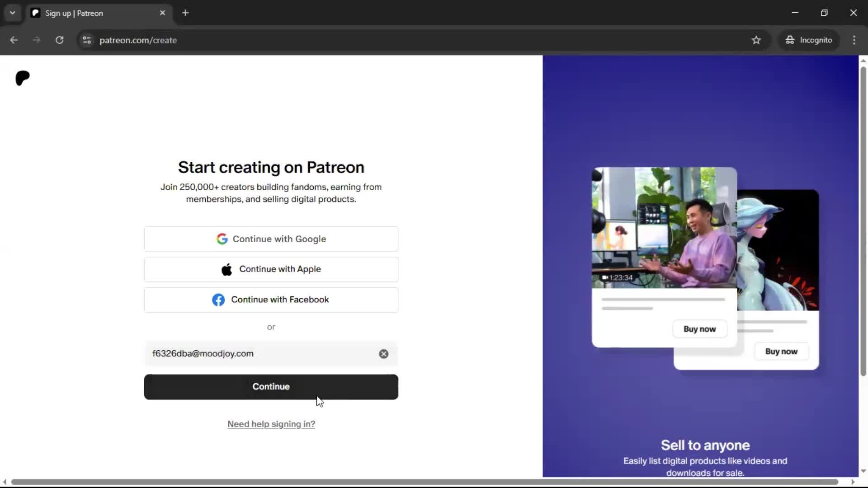
Task: Open the tab search dropdown
Action: point(12,13)
